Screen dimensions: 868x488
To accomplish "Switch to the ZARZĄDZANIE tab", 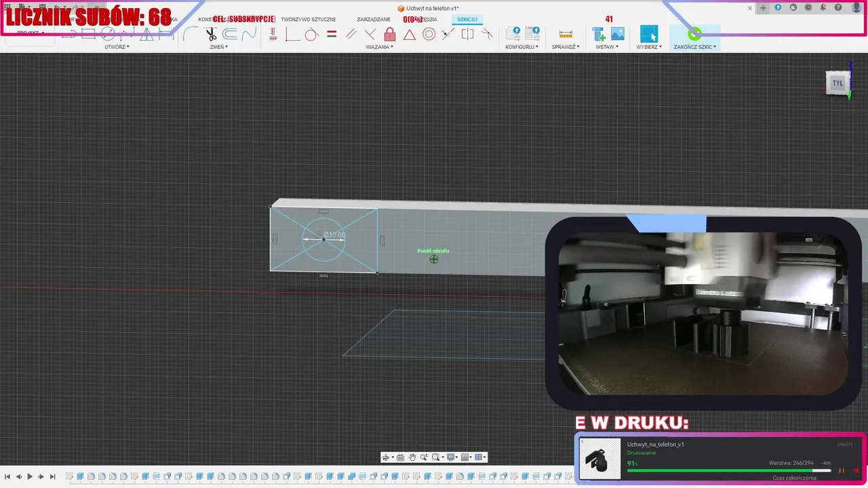I will click(x=374, y=19).
